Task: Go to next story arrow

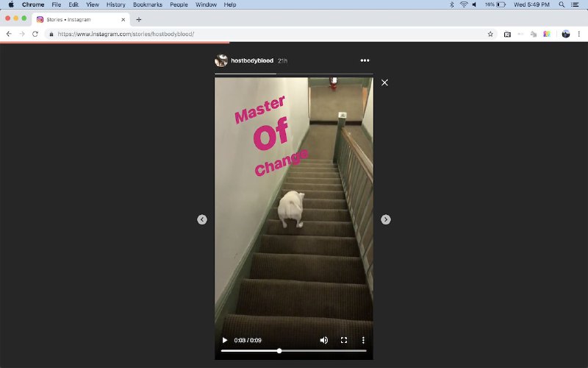Action: tap(385, 219)
